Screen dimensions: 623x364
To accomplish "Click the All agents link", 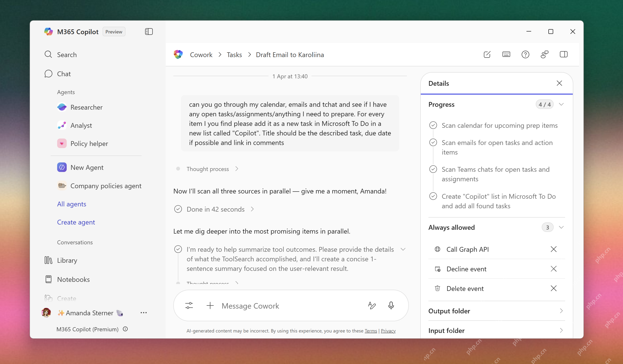I will click(x=71, y=204).
